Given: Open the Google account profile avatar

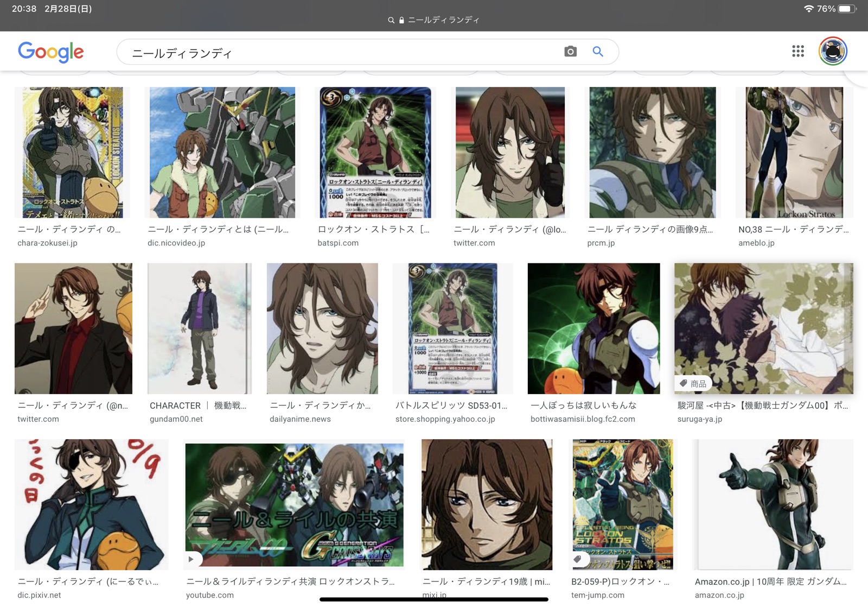Looking at the screenshot, I should click(x=833, y=51).
